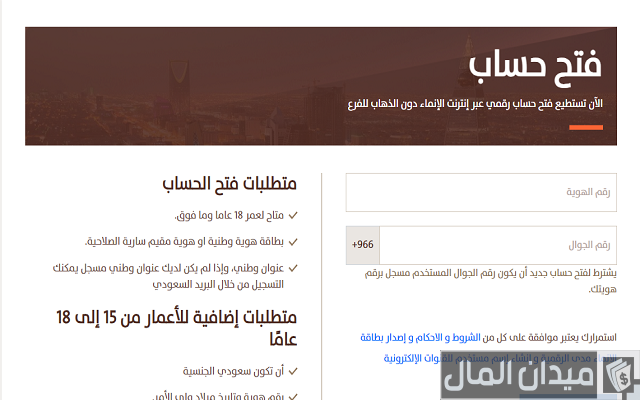Select the text "أن تكون سعودي الجنسية"

pyautogui.click(x=233, y=371)
